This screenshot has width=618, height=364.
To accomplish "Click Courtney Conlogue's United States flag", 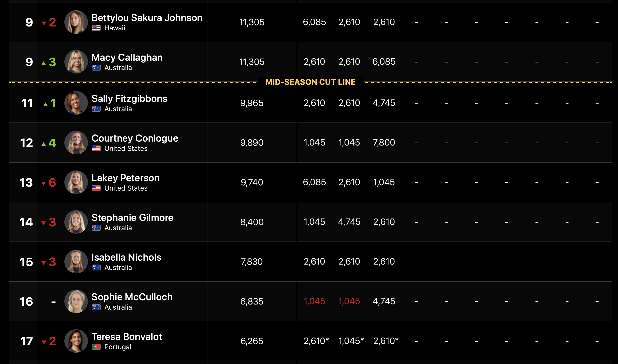I will coord(96,149).
